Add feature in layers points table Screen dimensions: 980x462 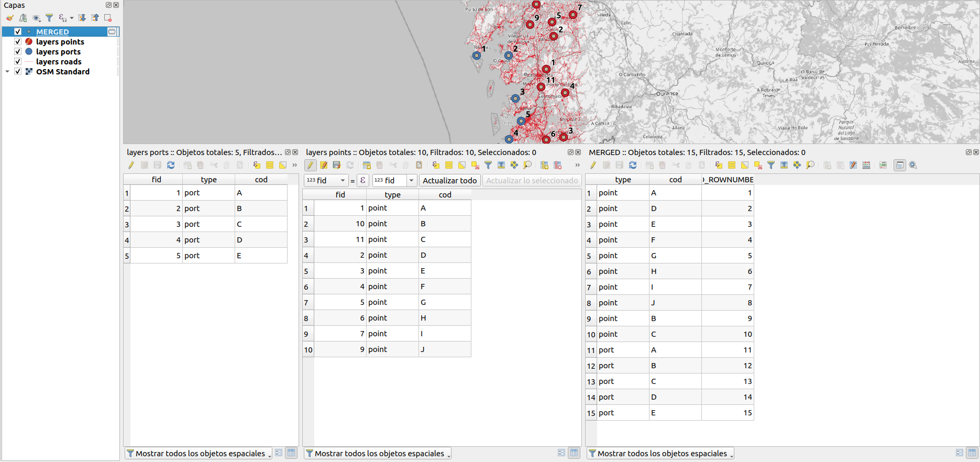(367, 165)
